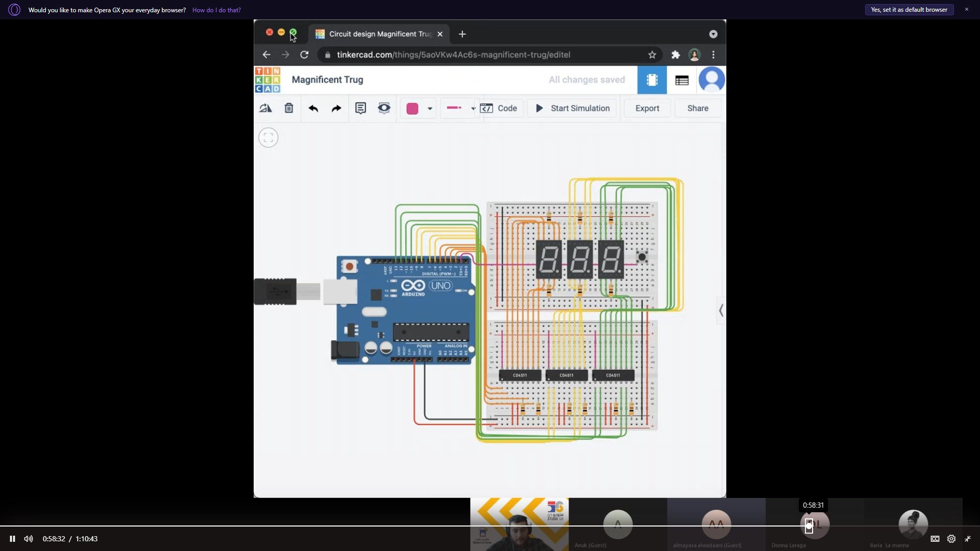
Task: Toggle closed captions on the video
Action: [x=935, y=539]
